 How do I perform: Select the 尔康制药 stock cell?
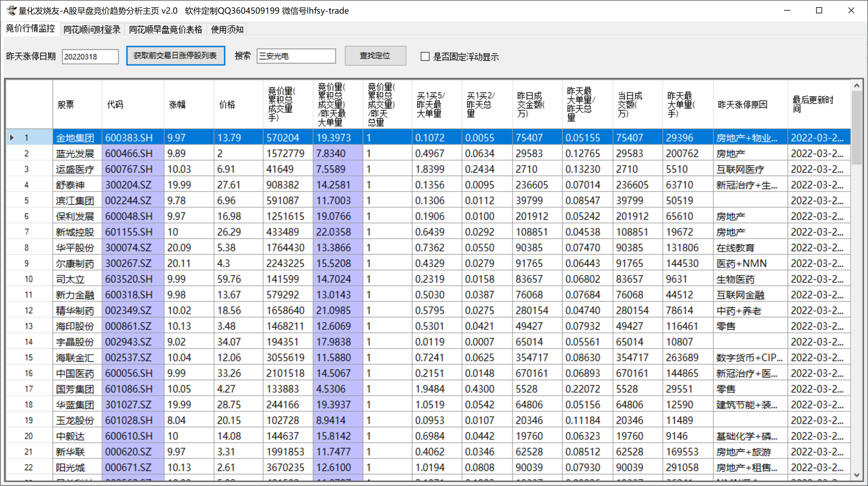[77, 263]
